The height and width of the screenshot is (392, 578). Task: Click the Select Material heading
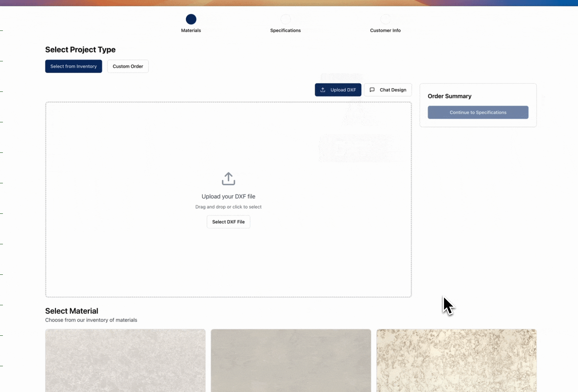[72, 311]
